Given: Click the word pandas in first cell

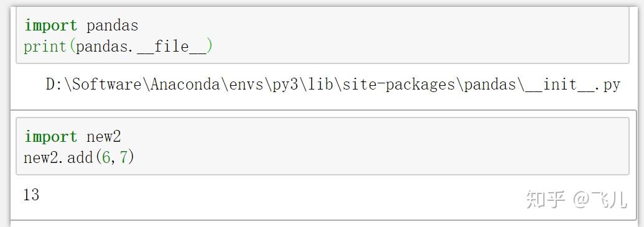Looking at the screenshot, I should pos(112,26).
